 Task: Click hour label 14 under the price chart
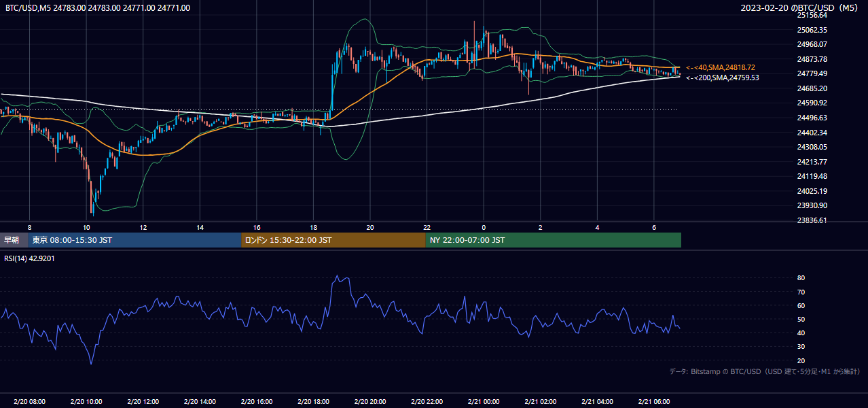pos(200,227)
